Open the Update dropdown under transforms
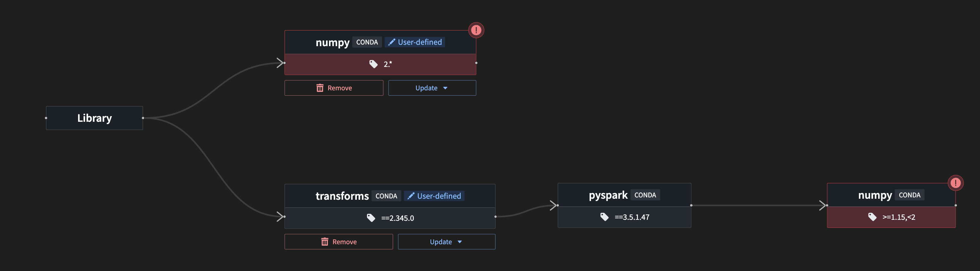 446,241
